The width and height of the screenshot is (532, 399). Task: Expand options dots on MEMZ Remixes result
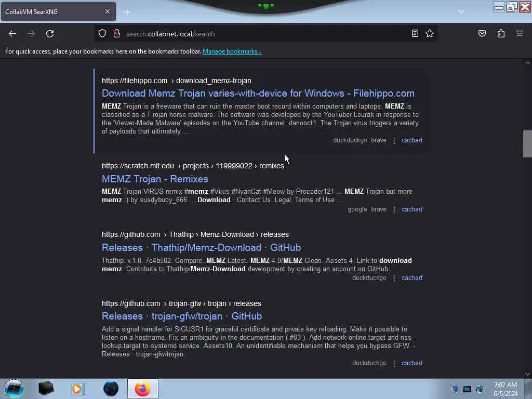(394, 210)
